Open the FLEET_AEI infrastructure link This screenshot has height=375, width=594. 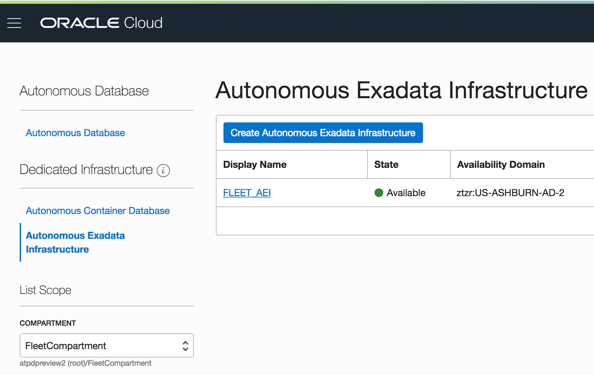(247, 193)
